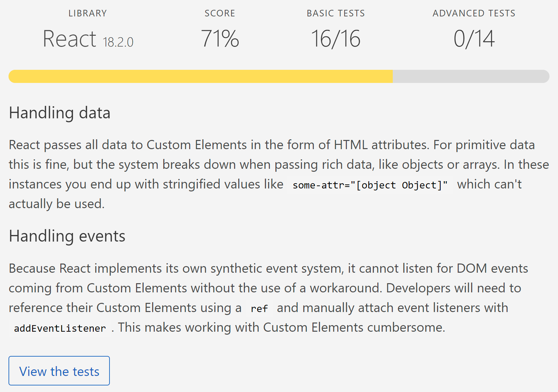Click the ADVANCED TESTS label
The height and width of the screenshot is (392, 558).
[474, 13]
